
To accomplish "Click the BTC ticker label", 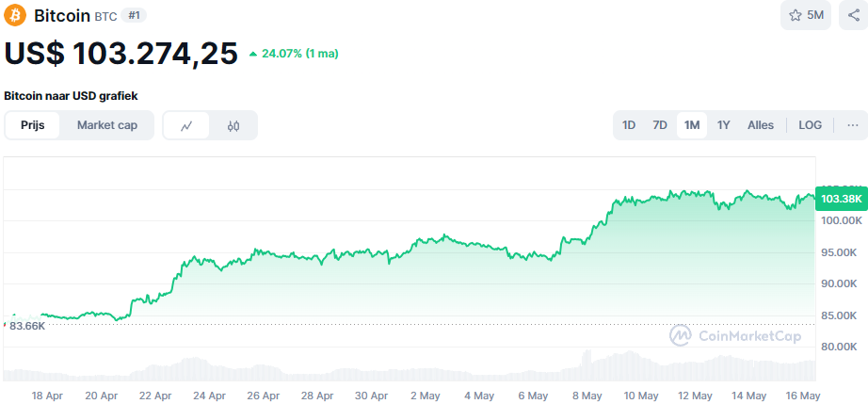I will [x=106, y=17].
